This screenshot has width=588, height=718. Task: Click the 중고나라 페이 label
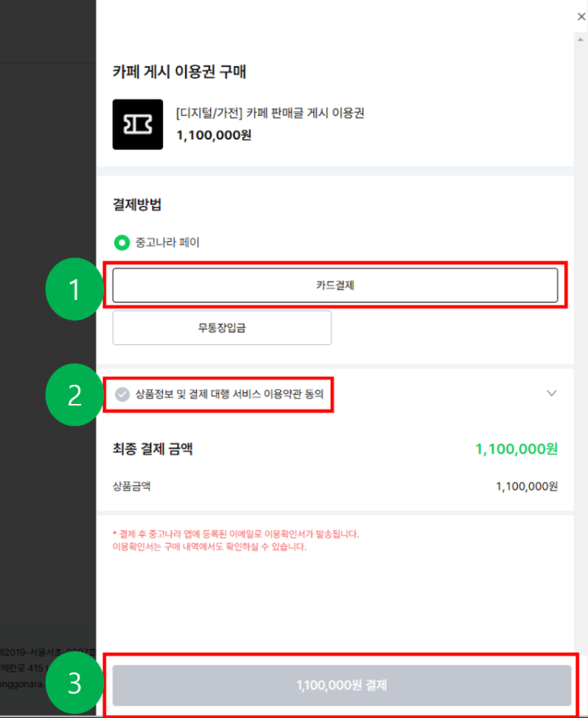168,242
